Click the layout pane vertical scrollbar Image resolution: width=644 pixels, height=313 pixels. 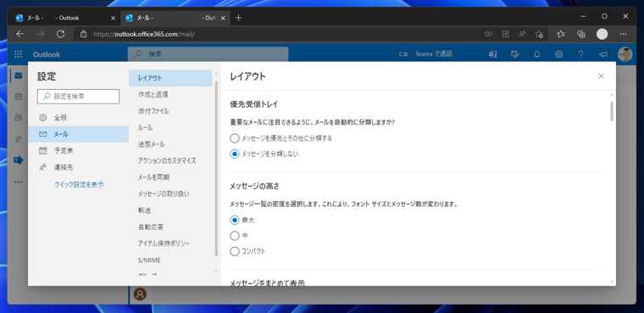[x=612, y=111]
